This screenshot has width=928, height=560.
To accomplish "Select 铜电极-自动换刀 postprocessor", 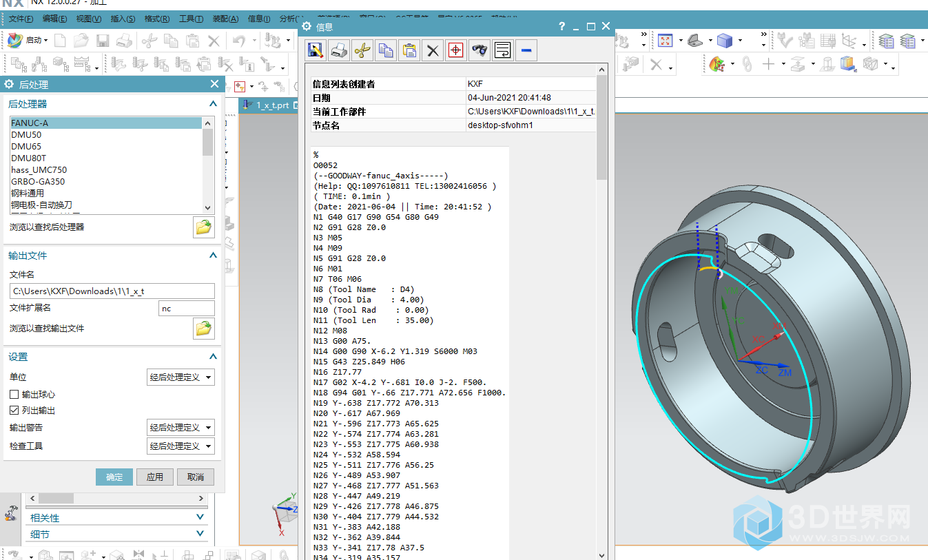I will (105, 205).
